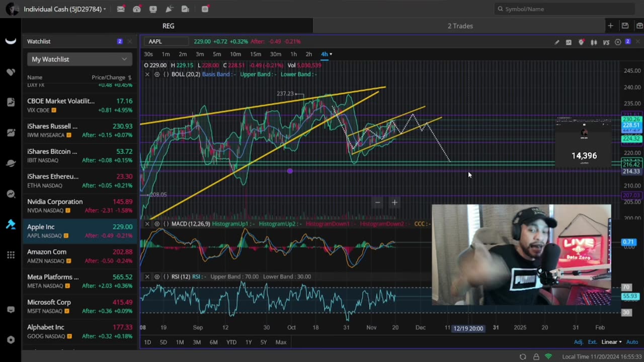Toggle Ext. extended hours display

[x=592, y=342]
